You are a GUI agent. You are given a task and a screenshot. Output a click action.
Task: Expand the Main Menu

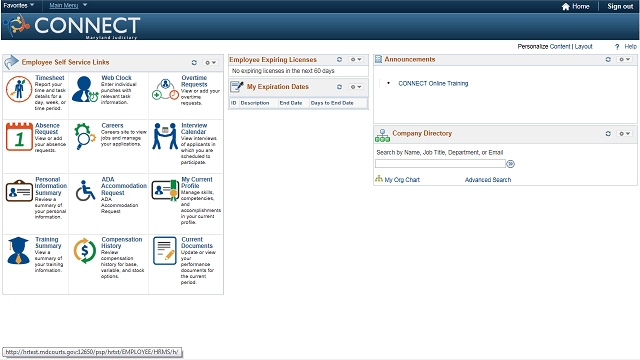[68, 6]
